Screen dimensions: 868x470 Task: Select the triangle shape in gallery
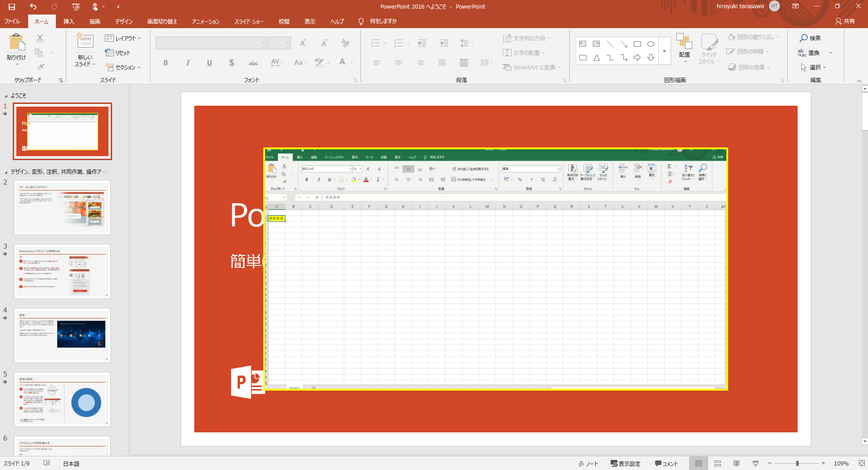pos(597,58)
